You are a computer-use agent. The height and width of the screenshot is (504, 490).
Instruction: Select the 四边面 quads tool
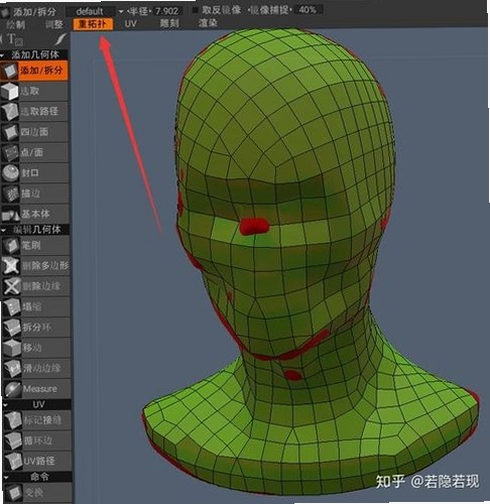click(35, 132)
